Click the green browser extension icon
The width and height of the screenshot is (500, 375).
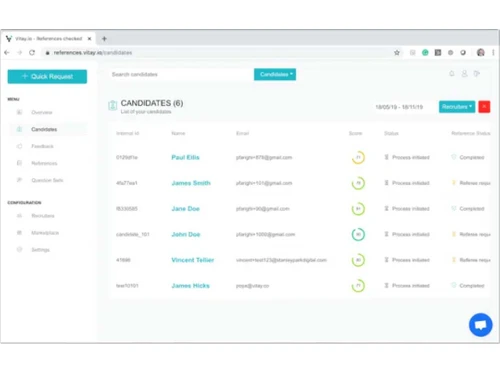(425, 53)
